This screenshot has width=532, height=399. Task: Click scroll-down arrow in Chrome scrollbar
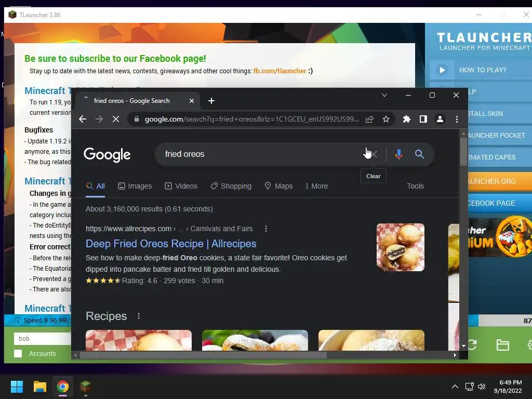click(x=463, y=346)
